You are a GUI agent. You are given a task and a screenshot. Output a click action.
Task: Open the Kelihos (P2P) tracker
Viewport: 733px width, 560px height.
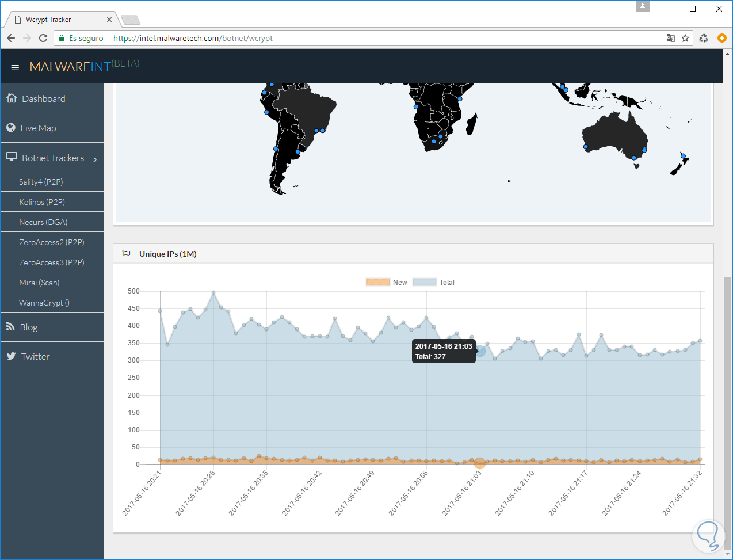[42, 202]
